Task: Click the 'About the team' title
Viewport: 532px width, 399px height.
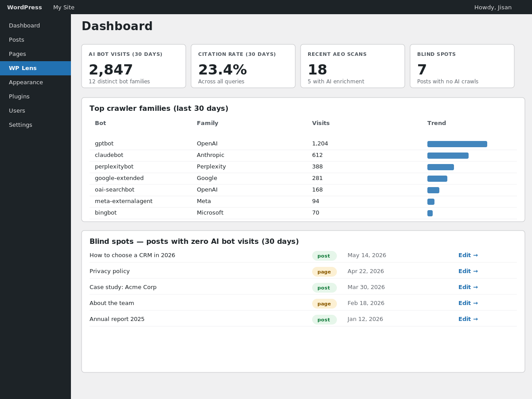Action: pyautogui.click(x=112, y=303)
